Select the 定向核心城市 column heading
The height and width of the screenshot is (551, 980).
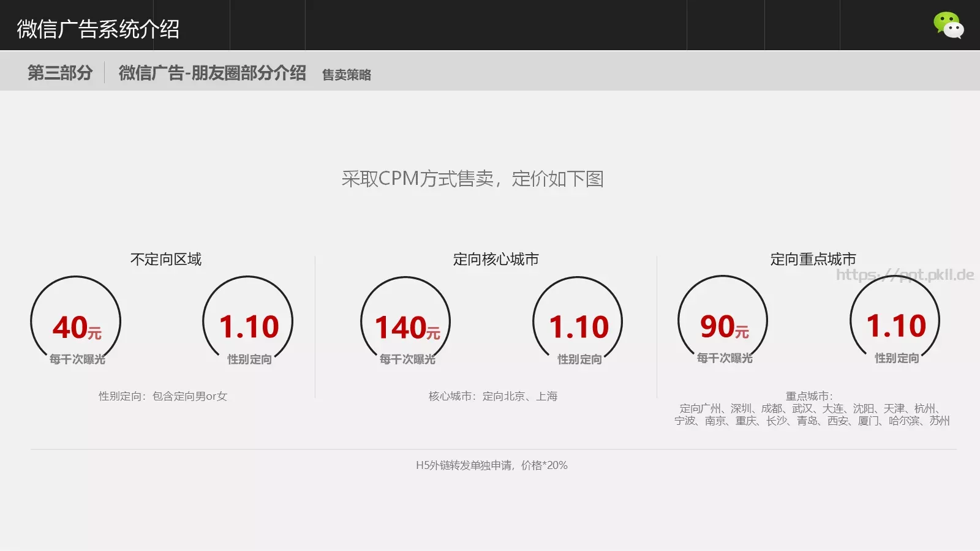coord(496,260)
